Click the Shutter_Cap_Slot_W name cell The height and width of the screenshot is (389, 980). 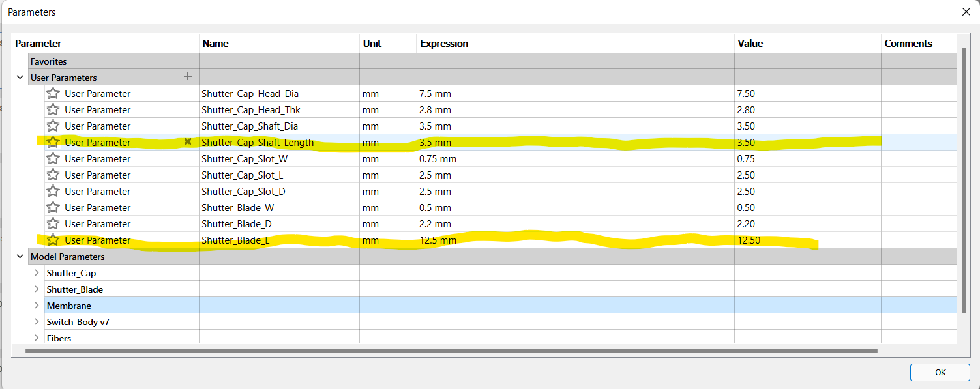click(279, 158)
